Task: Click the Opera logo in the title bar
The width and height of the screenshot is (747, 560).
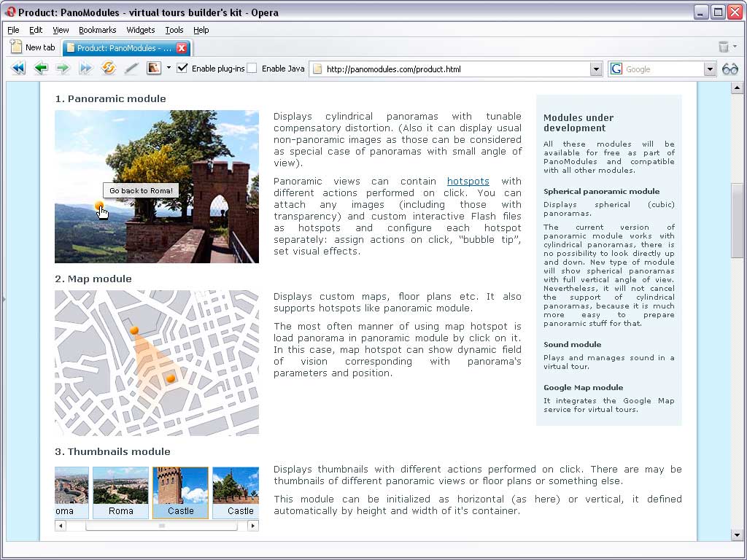Action: point(10,12)
